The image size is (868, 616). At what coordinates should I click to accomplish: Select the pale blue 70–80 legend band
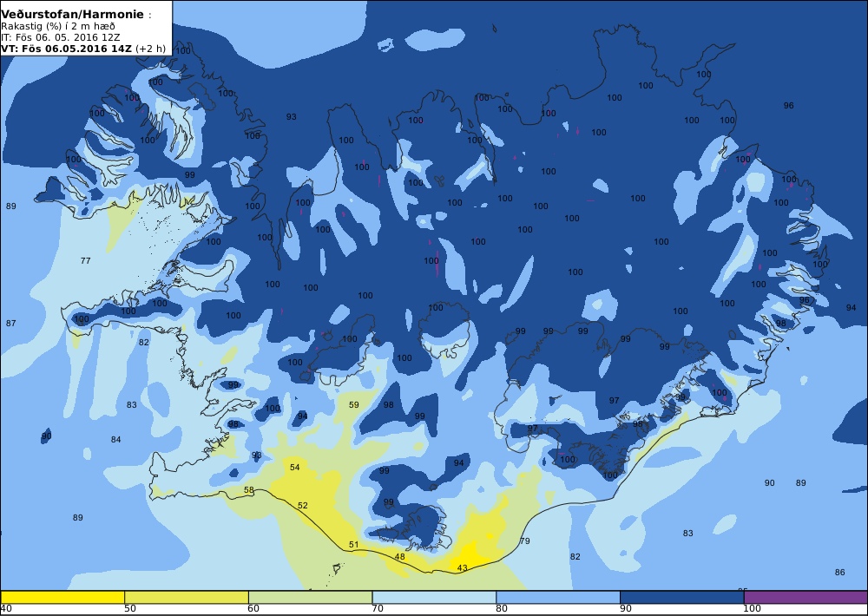[x=435, y=597]
